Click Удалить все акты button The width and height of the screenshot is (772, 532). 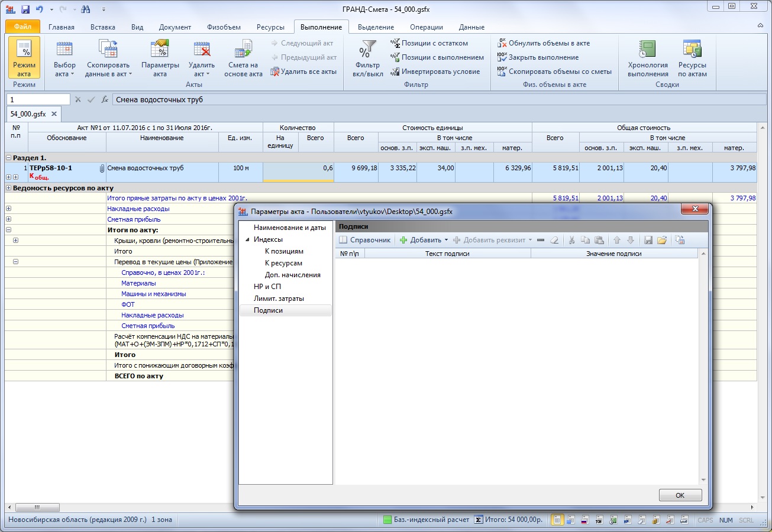[x=304, y=72]
